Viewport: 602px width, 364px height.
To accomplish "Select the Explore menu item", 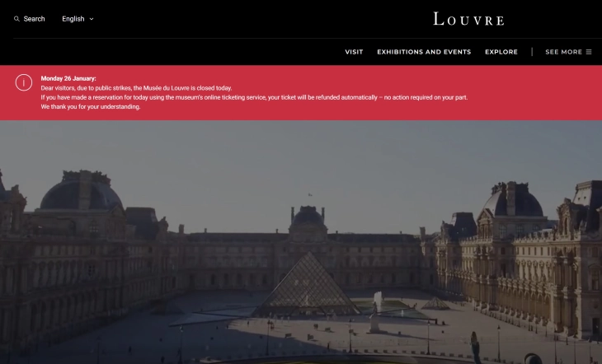I will (x=501, y=52).
